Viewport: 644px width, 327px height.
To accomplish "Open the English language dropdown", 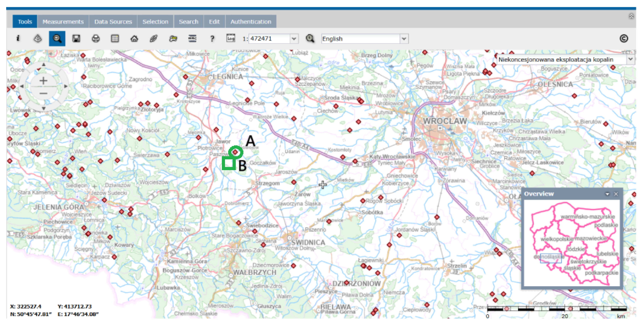I will 404,39.
